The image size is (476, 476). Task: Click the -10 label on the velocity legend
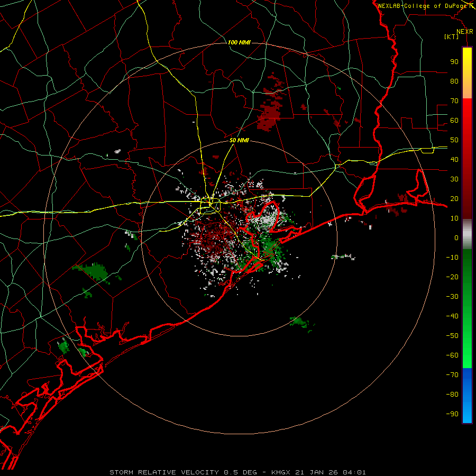click(452, 258)
